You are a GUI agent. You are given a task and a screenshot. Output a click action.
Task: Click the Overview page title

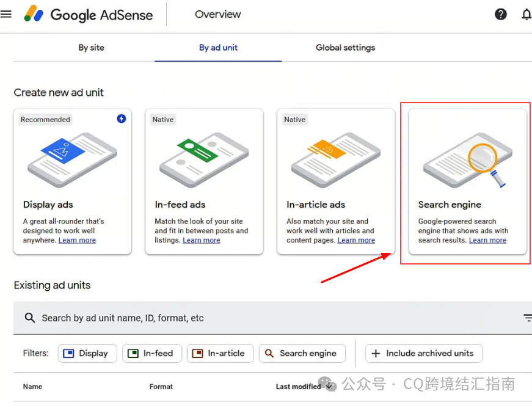(x=218, y=14)
